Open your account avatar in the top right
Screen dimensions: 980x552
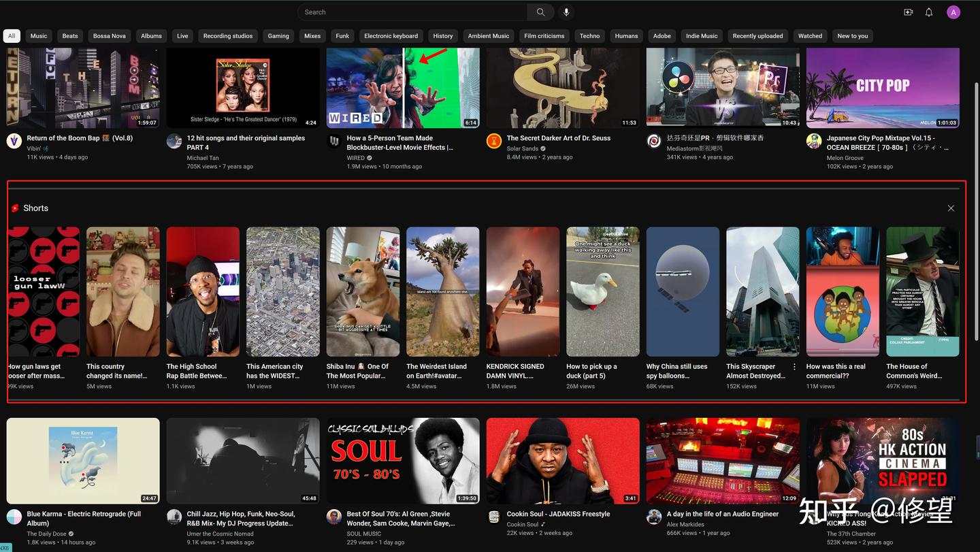click(x=953, y=12)
